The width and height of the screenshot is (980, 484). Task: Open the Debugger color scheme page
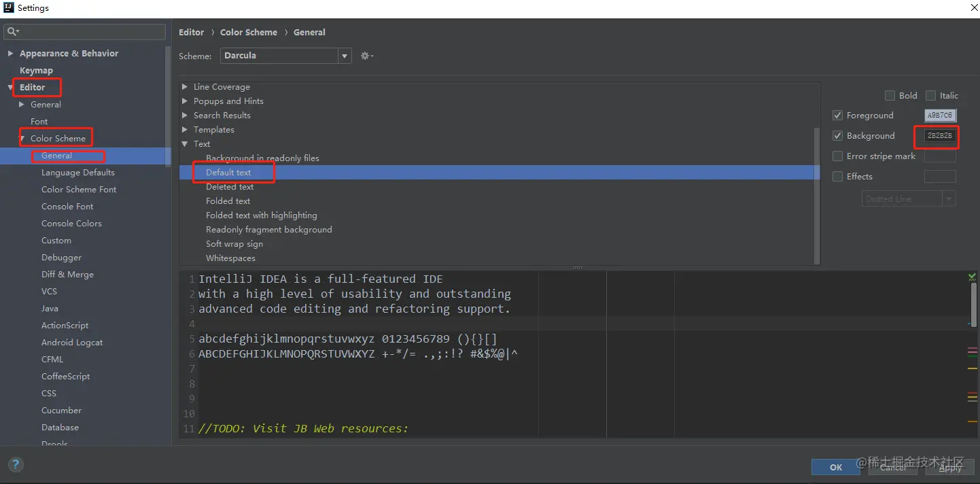[61, 258]
